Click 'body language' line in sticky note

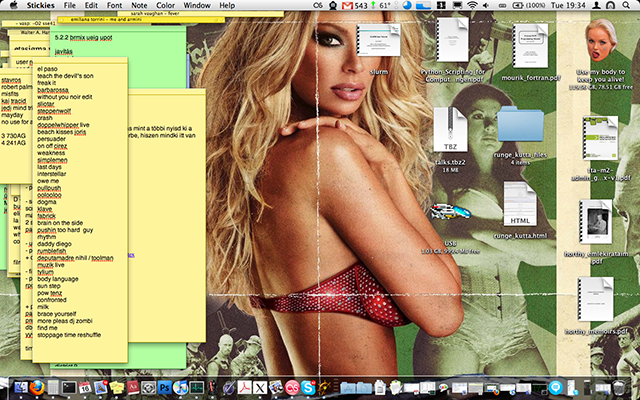point(58,279)
